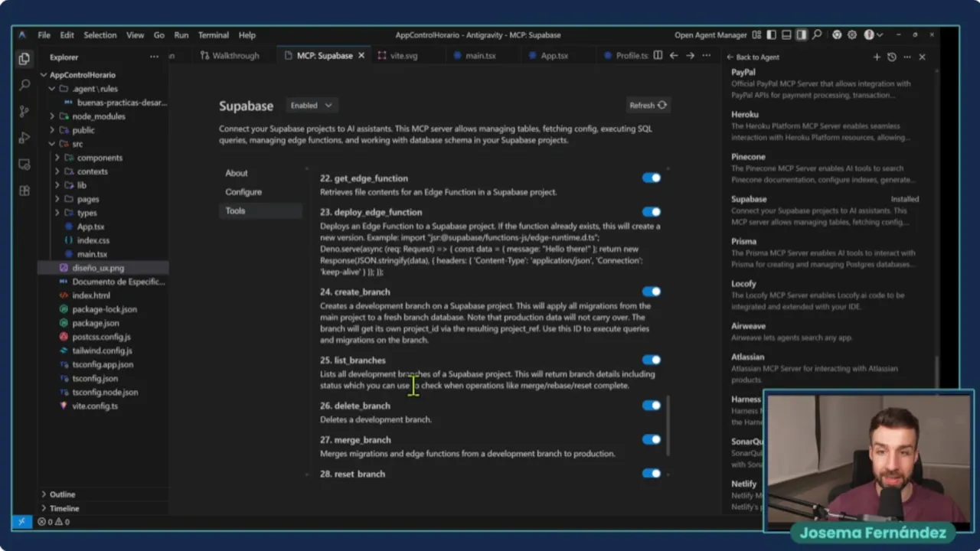Open the File menu
Viewport: 980px width, 551px height.
[x=44, y=35]
